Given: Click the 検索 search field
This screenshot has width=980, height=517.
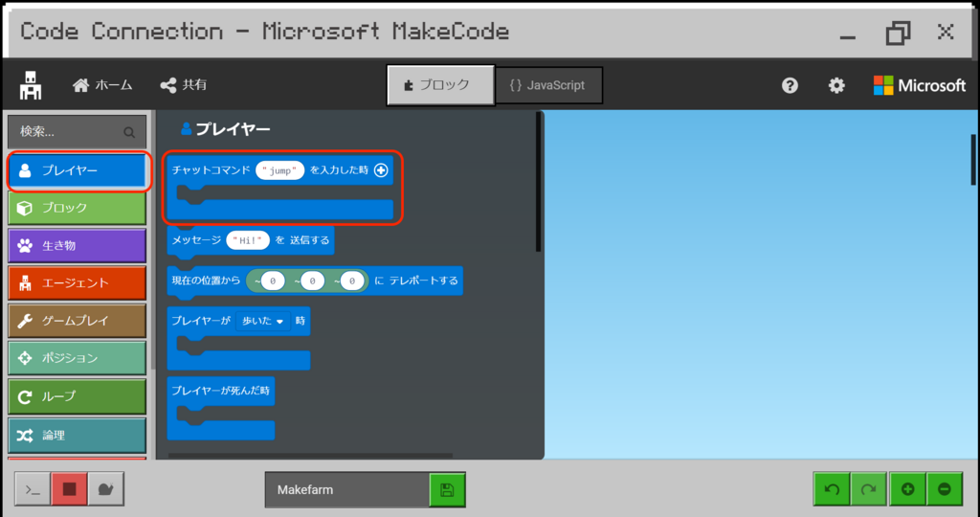Looking at the screenshot, I should tap(77, 132).
